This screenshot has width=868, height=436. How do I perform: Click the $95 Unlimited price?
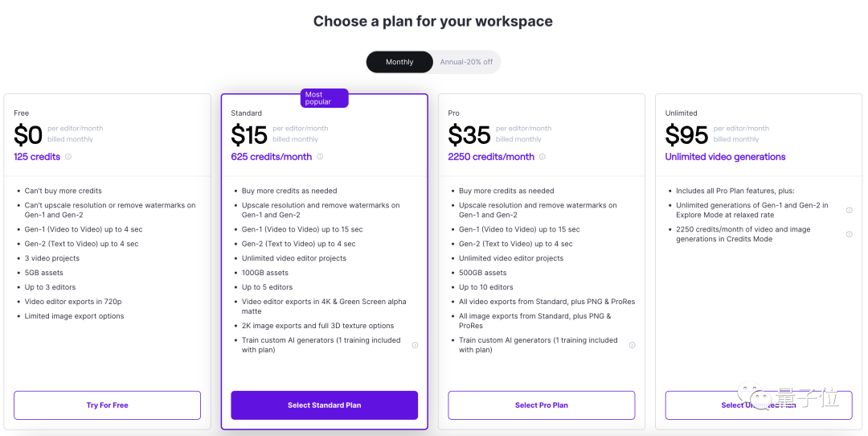(x=686, y=134)
